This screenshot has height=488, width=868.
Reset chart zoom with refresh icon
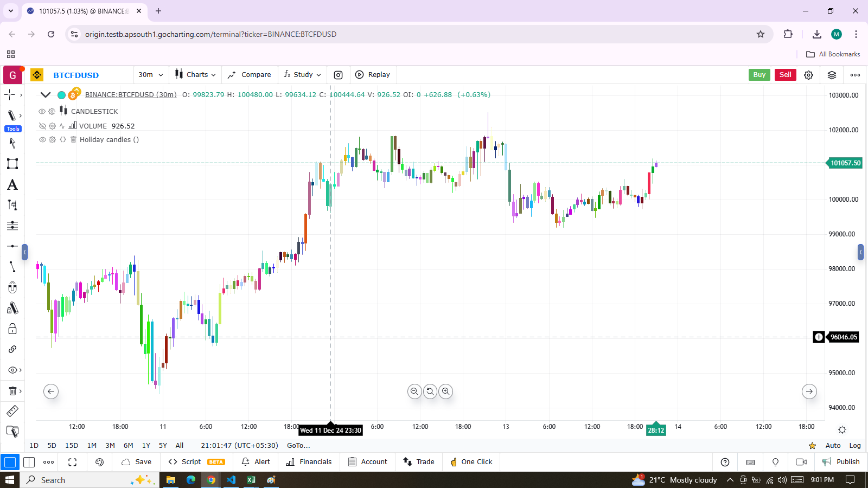coord(430,391)
